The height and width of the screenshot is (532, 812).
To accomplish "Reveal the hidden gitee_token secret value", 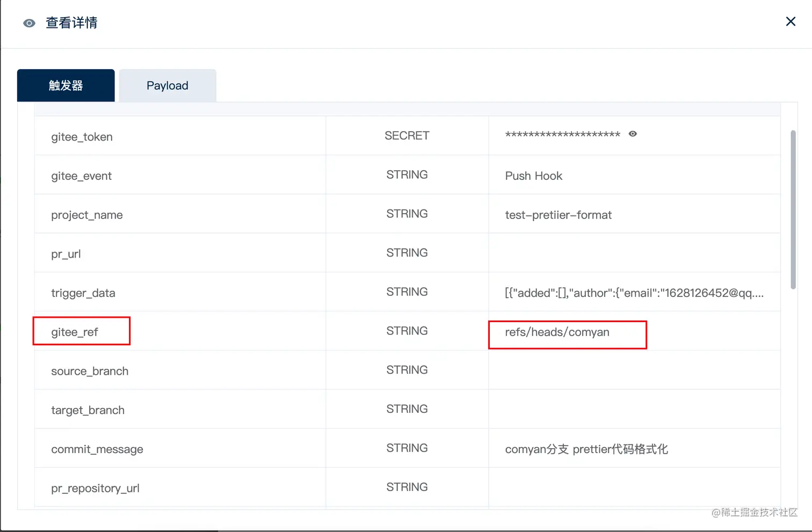I will click(x=633, y=134).
